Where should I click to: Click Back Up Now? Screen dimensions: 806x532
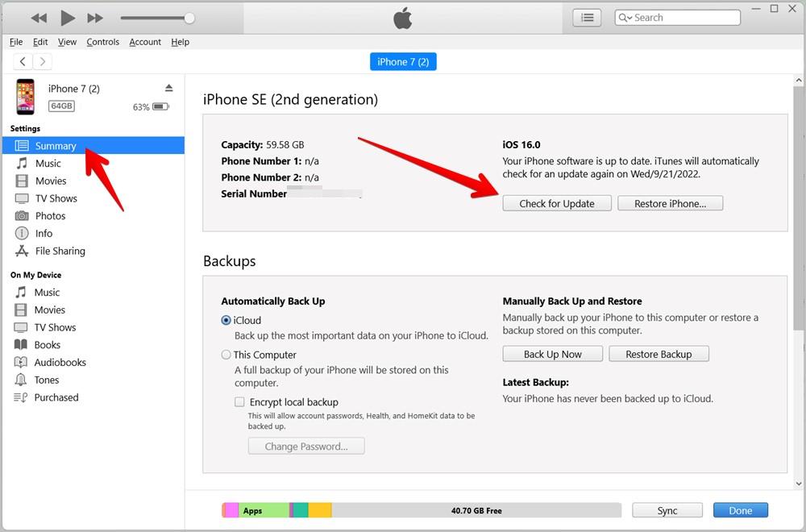pos(553,354)
